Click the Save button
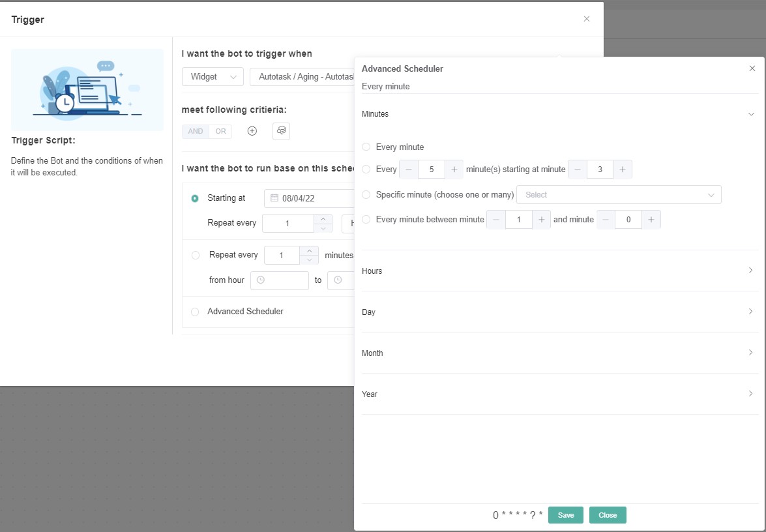 click(565, 515)
